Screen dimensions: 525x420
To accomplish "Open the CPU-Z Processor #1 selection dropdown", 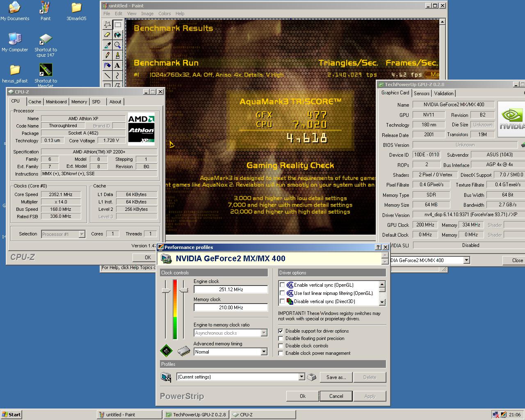I will pyautogui.click(x=82, y=234).
